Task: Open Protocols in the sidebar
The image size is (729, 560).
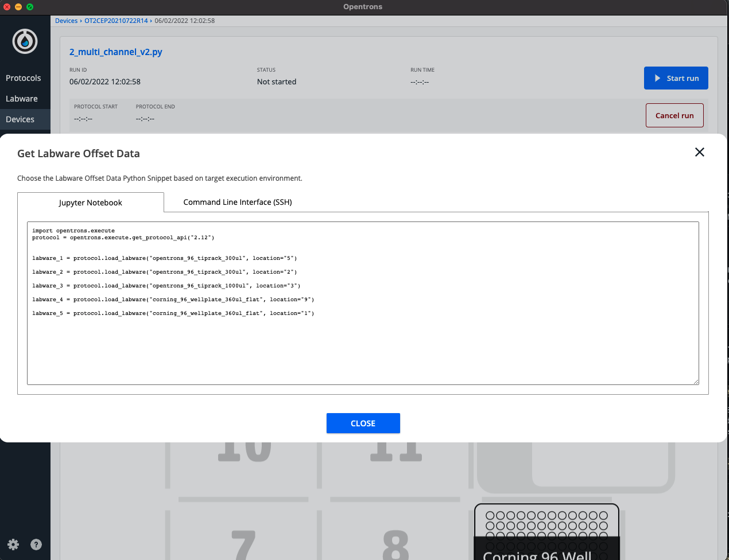Action: [24, 78]
